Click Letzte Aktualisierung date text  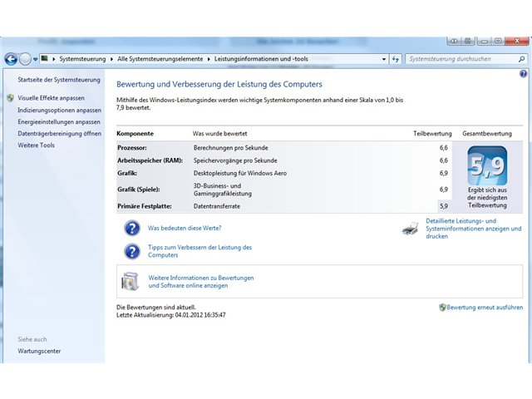coord(171,315)
